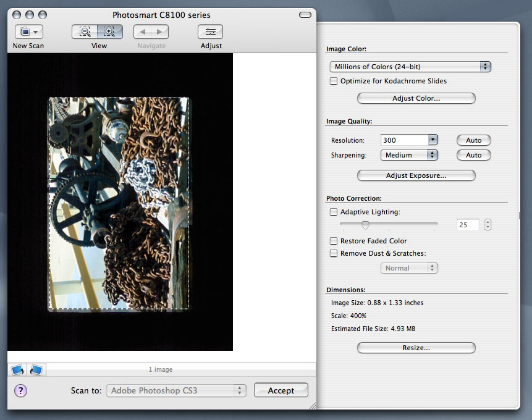
Task: Toggle the Adaptive Lighting checkbox
Action: [x=334, y=212]
